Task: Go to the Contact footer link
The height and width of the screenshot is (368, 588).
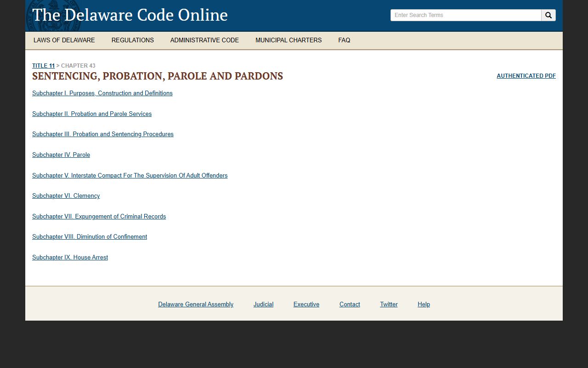Action: 350,305
